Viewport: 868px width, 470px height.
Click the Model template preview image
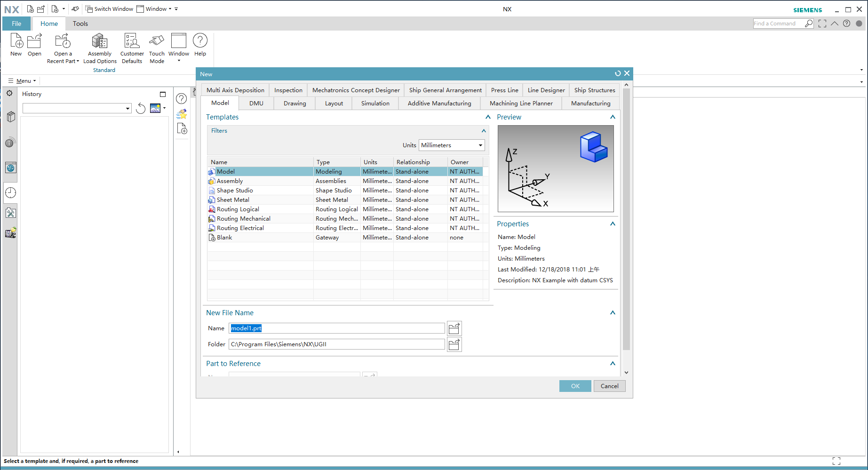pyautogui.click(x=556, y=168)
